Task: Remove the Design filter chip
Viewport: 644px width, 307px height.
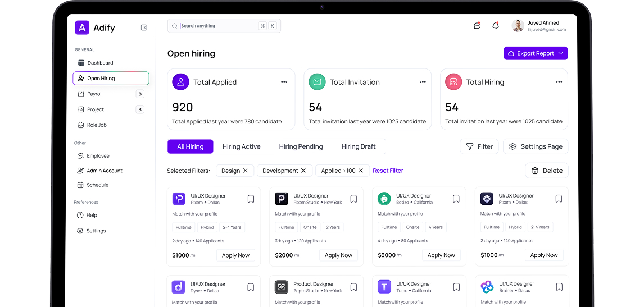Action: coord(245,171)
